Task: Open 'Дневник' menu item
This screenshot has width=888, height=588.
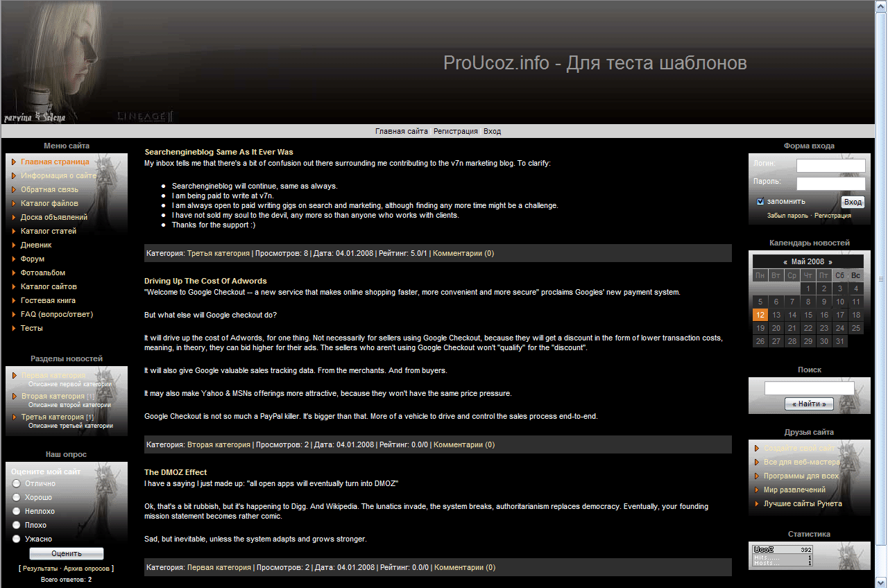Action: (36, 245)
